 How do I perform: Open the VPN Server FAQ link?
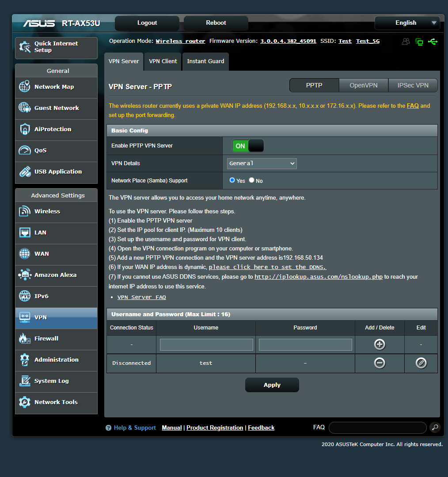141,297
